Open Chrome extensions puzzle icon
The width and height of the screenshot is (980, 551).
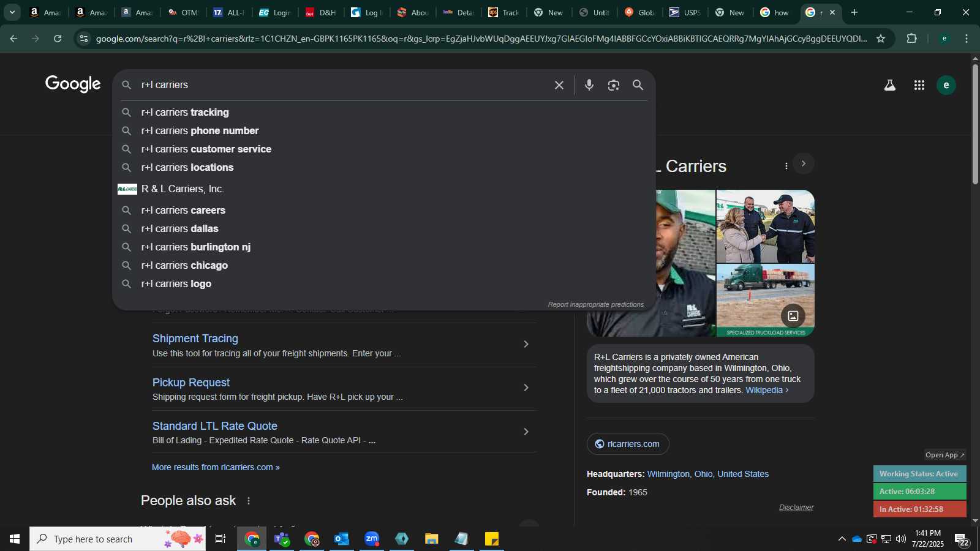[x=912, y=39]
